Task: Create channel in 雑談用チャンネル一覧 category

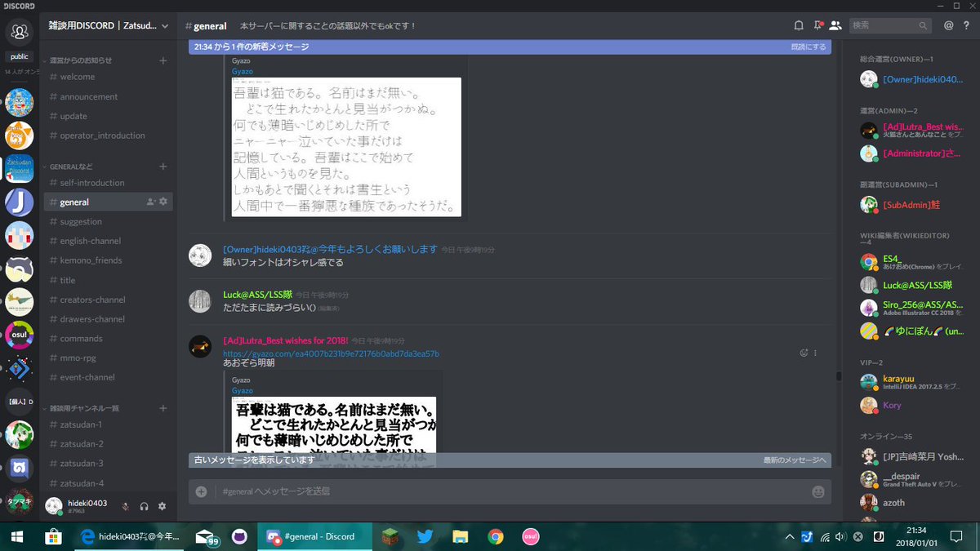Action: pyautogui.click(x=163, y=408)
